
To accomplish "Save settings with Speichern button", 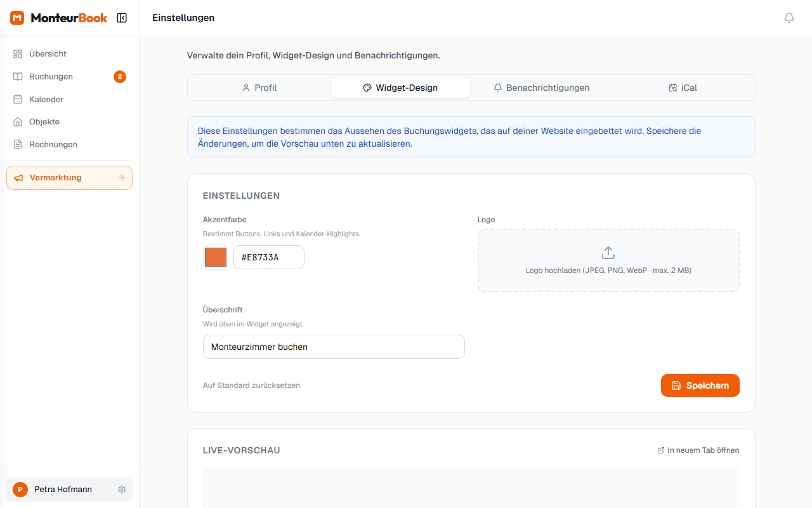I will (700, 385).
